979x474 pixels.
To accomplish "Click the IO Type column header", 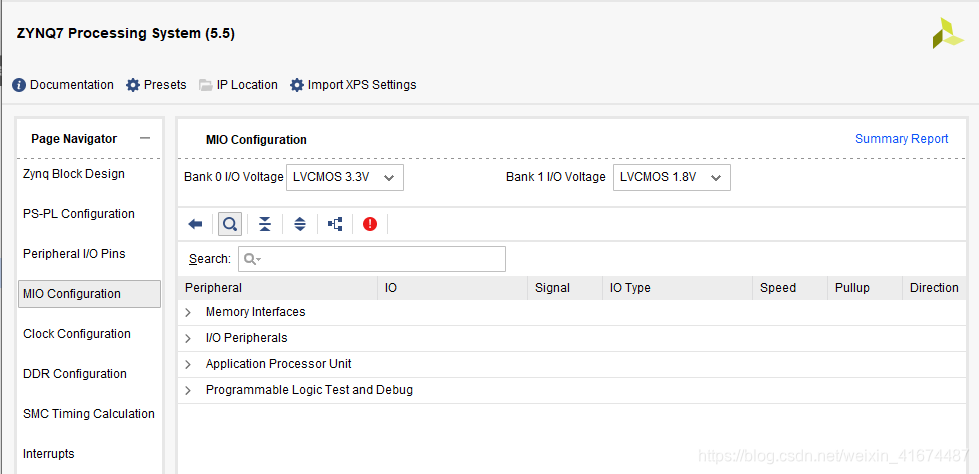I will coord(677,288).
